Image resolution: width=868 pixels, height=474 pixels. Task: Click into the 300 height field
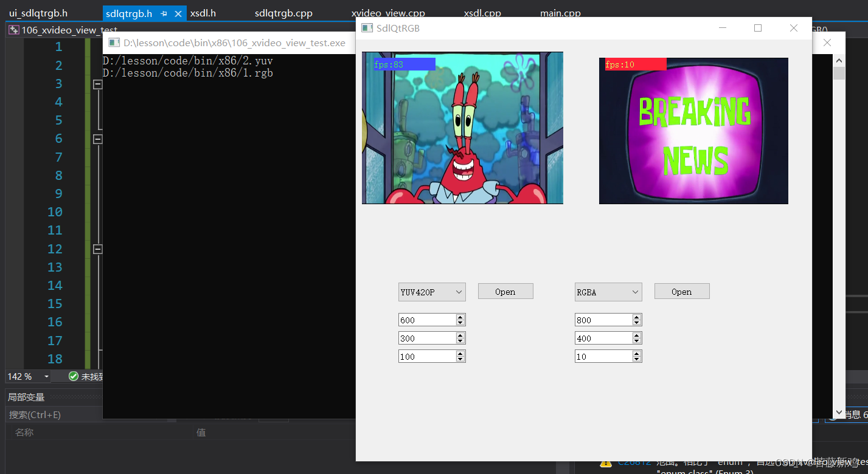pos(428,338)
